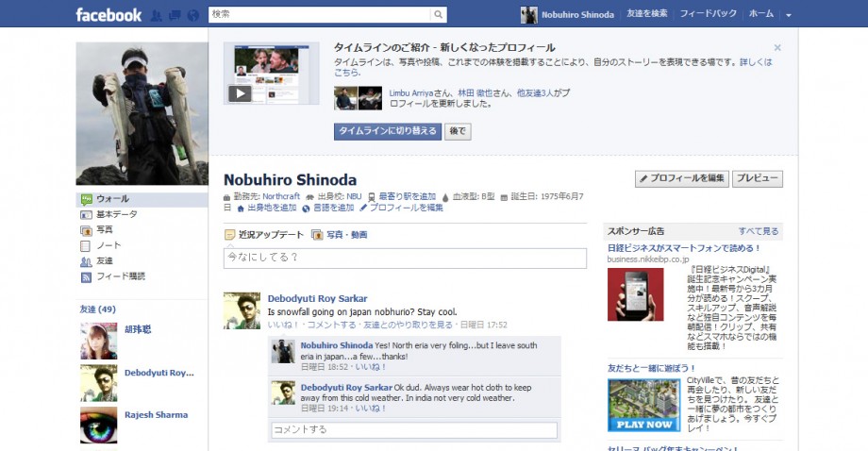Expand the account dropdown arrow
The height and width of the screenshot is (451, 868).
point(789,15)
